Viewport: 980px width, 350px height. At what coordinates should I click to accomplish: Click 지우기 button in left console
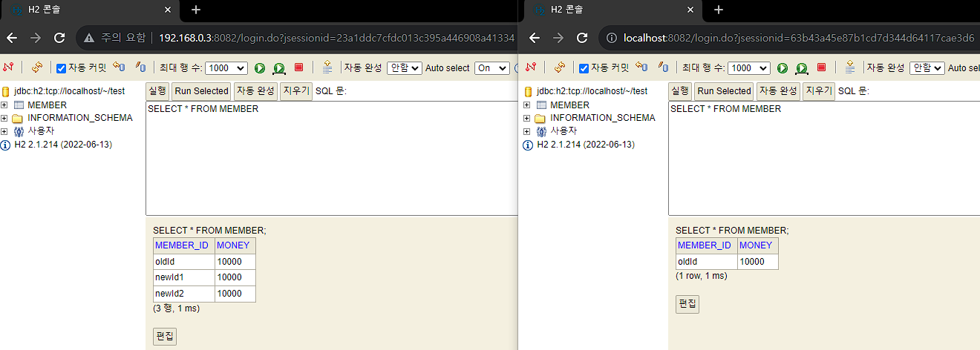coord(296,91)
